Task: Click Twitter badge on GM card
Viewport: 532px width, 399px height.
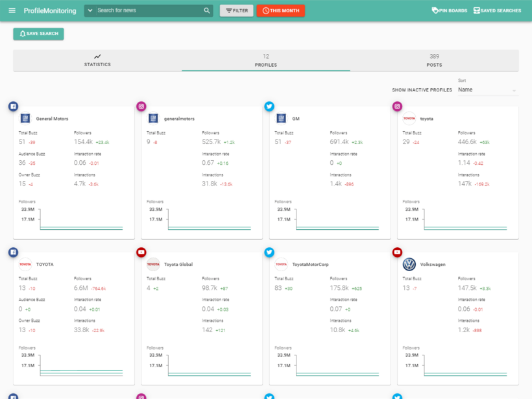Action: coord(269,106)
